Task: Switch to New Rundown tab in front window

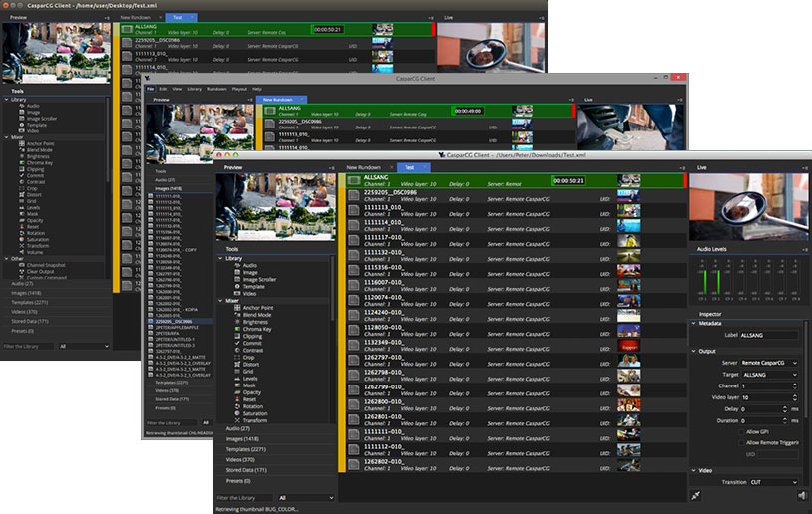Action: pos(363,167)
